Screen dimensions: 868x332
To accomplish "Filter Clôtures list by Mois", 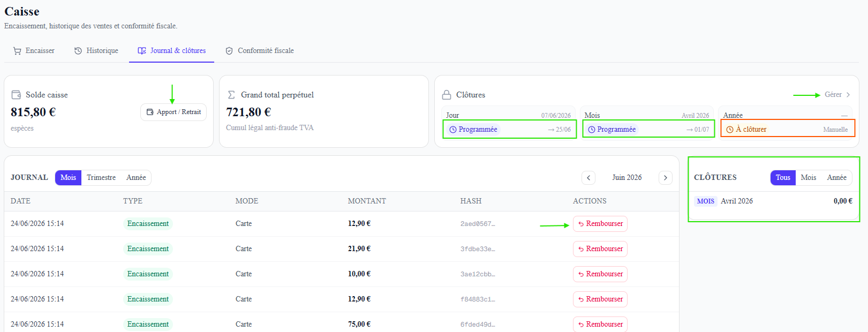I will pos(809,178).
